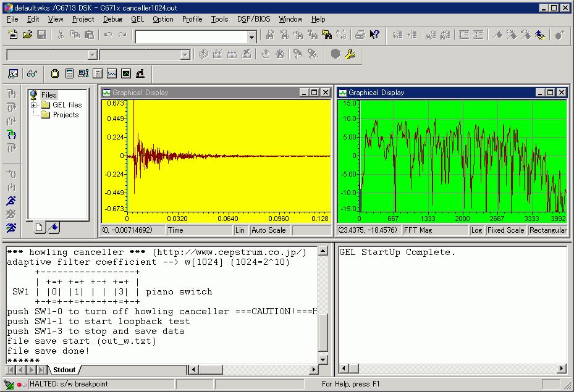
Task: Click the connected-computers icon in debug toolbar
Action: 83,74
